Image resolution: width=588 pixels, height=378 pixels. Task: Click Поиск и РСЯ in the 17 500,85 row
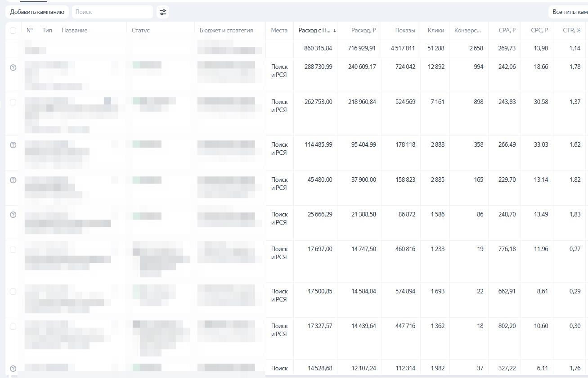click(279, 295)
